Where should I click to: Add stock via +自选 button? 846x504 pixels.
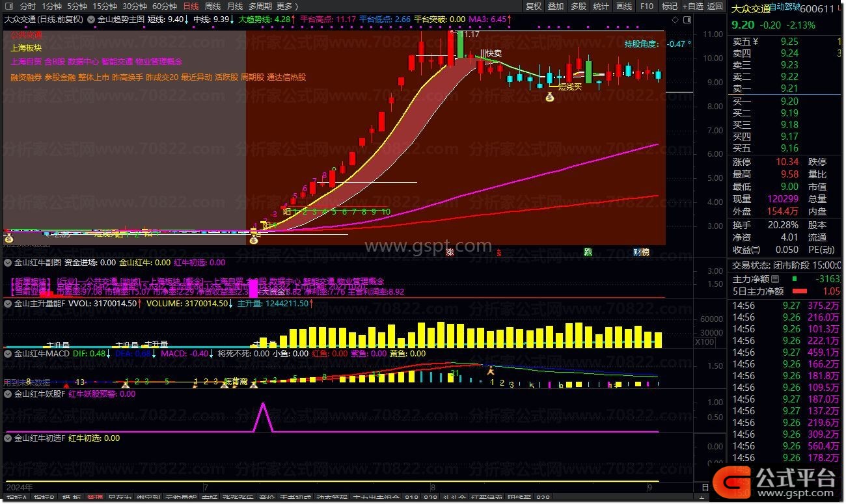coord(692,6)
